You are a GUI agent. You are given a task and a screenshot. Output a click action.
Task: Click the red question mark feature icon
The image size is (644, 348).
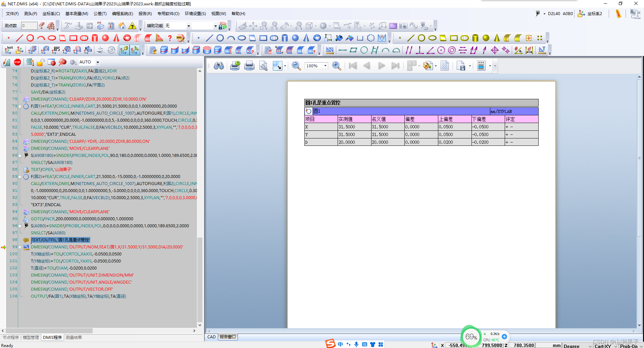coord(170,38)
